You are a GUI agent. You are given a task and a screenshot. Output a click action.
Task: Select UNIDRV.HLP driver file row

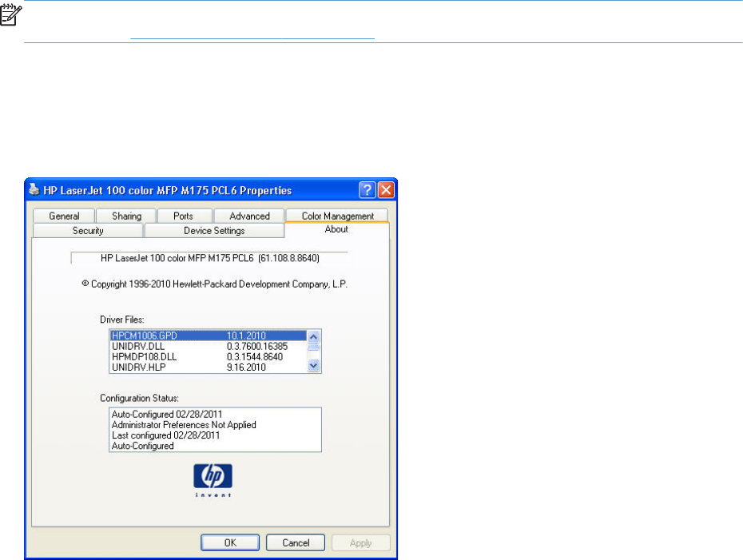(209, 367)
